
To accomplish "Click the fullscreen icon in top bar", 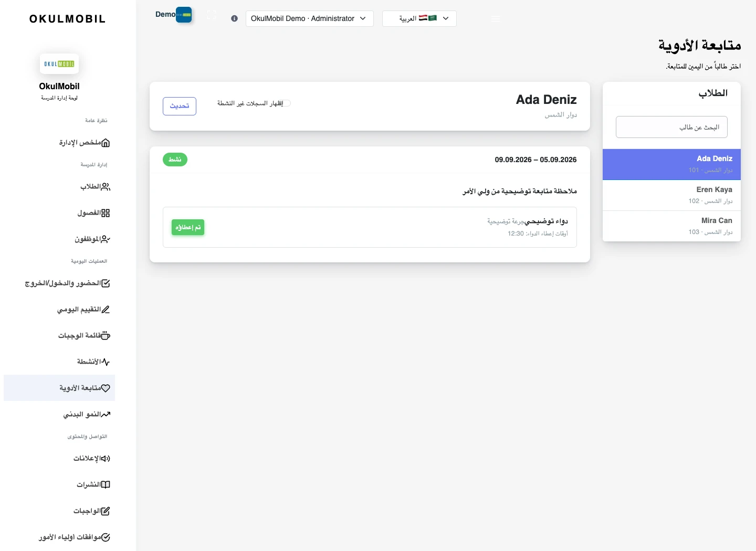I will [x=212, y=15].
